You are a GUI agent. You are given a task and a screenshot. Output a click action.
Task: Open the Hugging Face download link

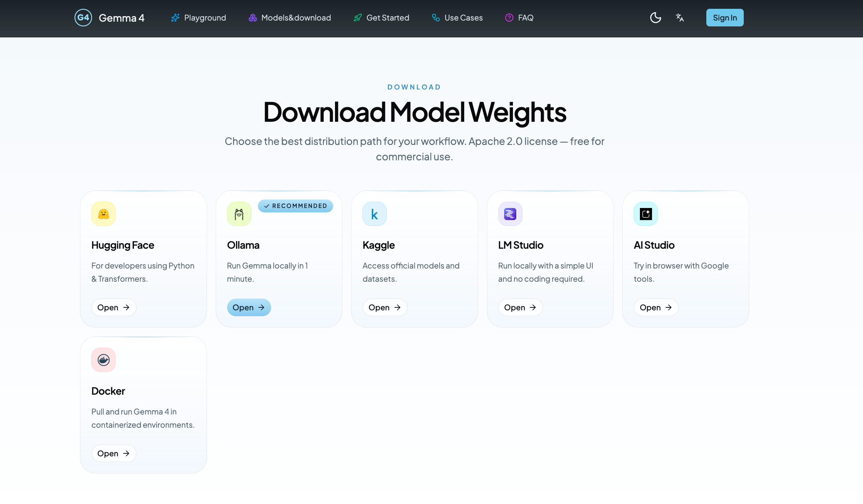click(x=113, y=307)
